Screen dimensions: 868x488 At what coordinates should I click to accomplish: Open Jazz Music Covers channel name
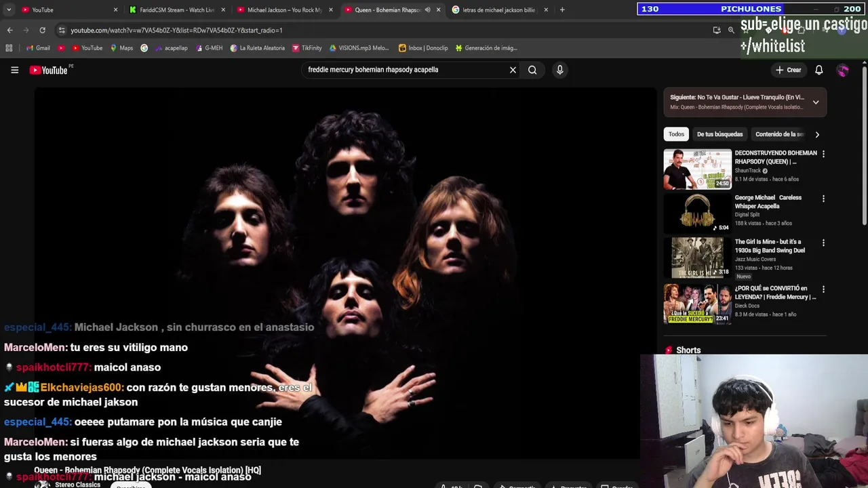click(x=755, y=259)
